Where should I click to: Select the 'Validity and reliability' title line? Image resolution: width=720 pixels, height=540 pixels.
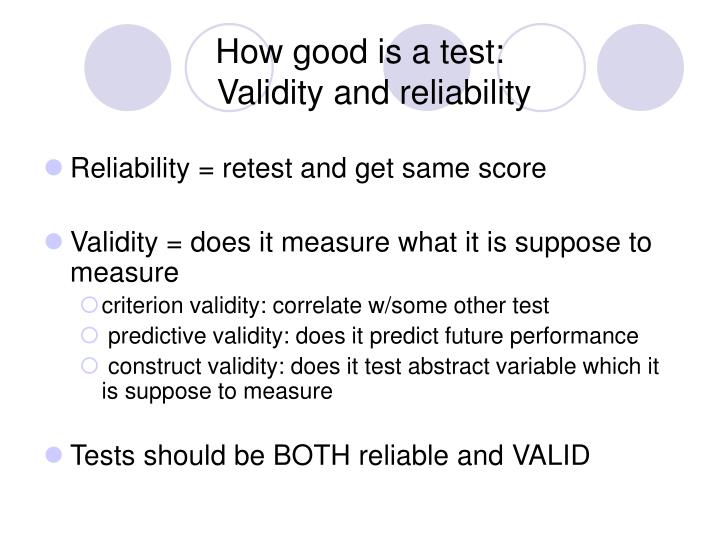point(374,93)
